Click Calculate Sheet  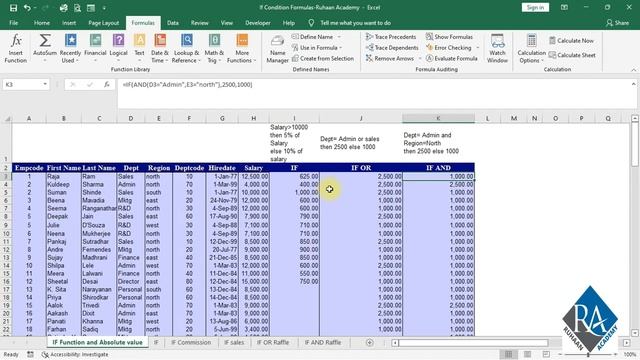(x=572, y=55)
